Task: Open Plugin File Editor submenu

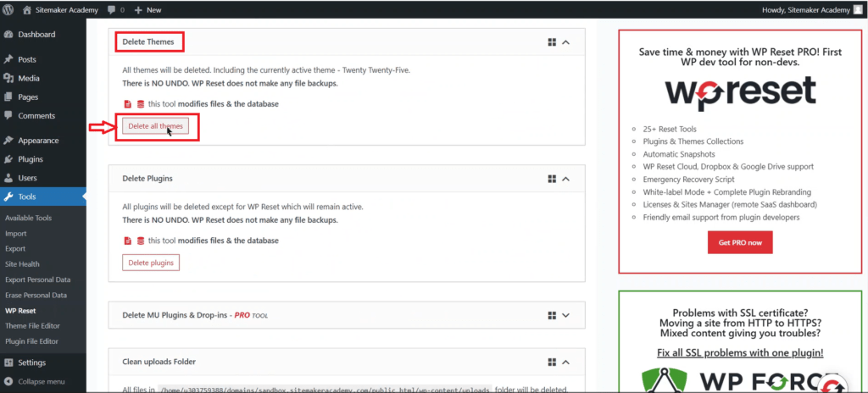Action: pyautogui.click(x=31, y=341)
